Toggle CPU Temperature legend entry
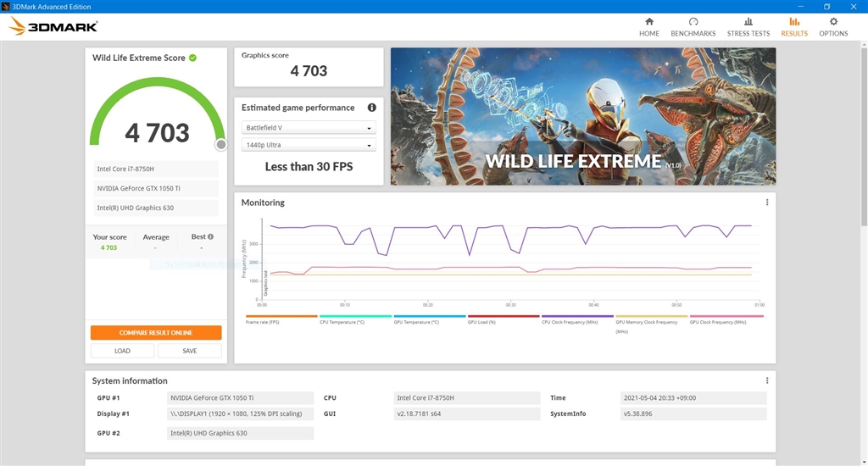The height and width of the screenshot is (466, 868). [355, 319]
